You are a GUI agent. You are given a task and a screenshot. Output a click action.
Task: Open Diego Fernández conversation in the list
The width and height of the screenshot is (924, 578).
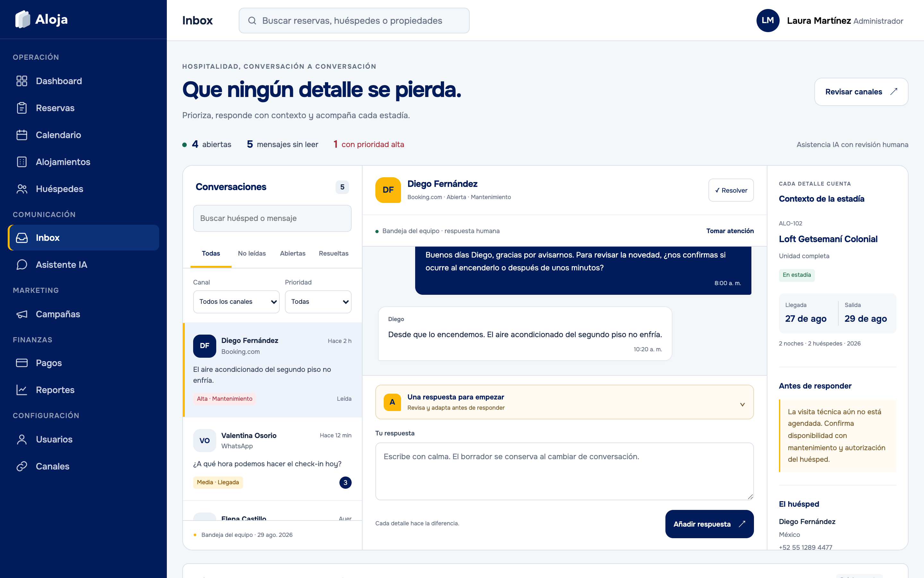pyautogui.click(x=272, y=370)
